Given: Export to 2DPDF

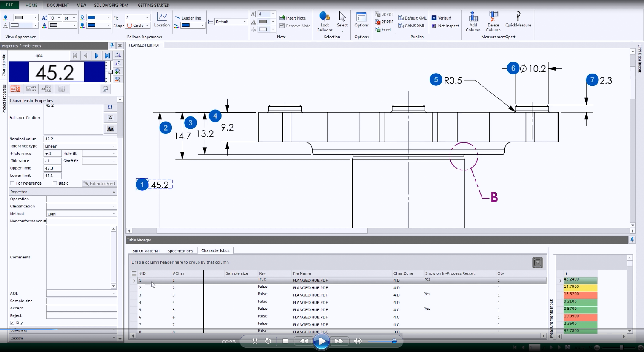Looking at the screenshot, I should [384, 22].
